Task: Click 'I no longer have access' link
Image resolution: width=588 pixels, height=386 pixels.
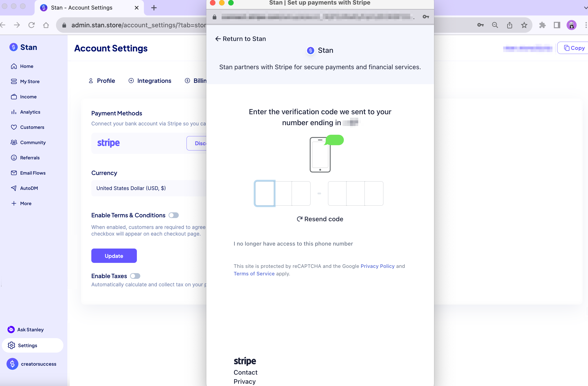Action: pyautogui.click(x=293, y=244)
